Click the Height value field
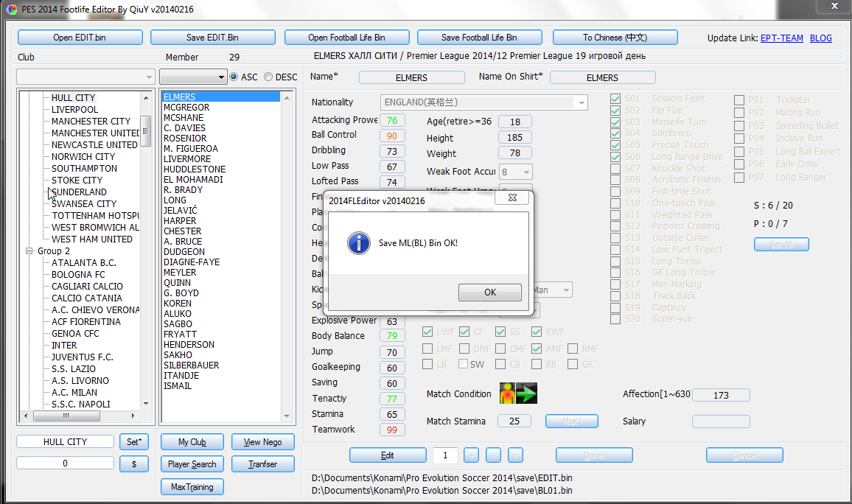 (514, 138)
